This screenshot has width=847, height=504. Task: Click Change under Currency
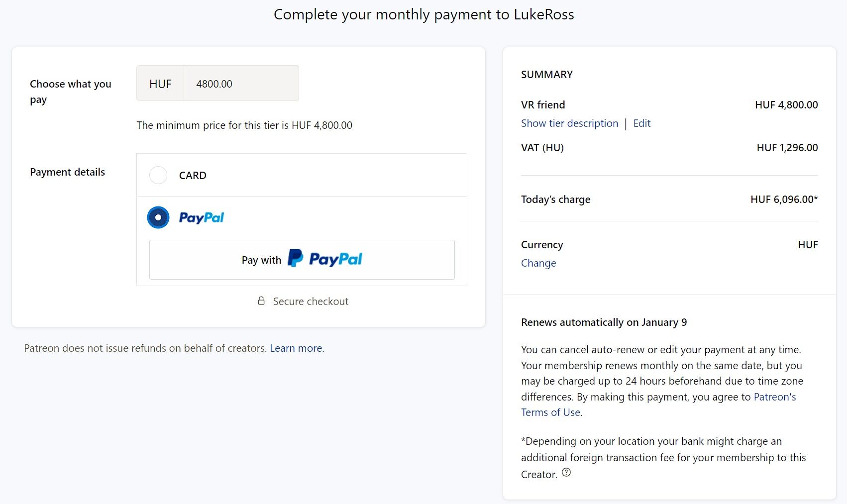tap(538, 263)
